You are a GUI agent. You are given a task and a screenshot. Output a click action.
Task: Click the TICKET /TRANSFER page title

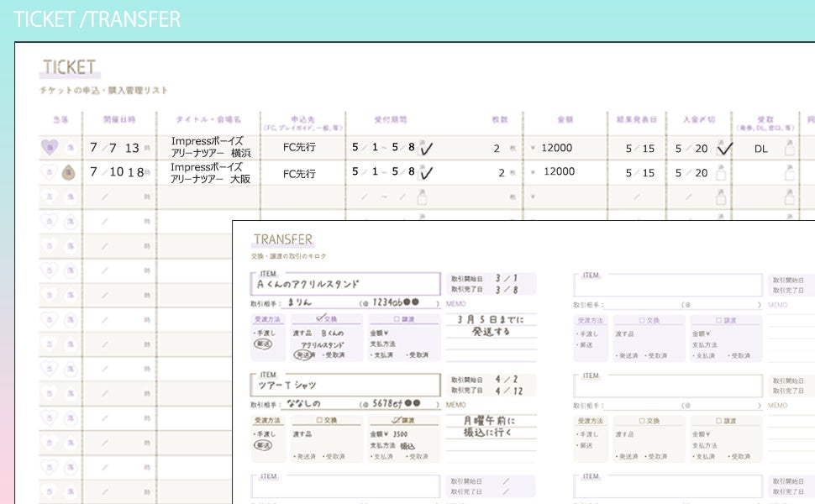pos(97,19)
